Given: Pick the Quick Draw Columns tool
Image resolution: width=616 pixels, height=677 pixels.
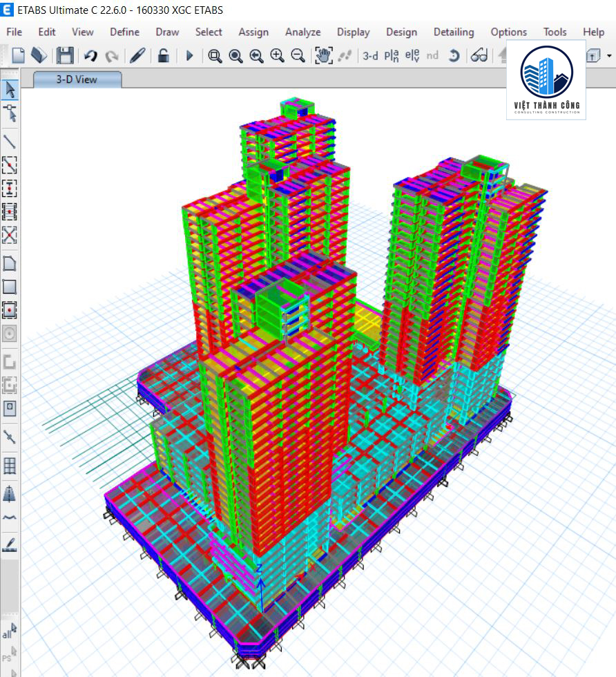Looking at the screenshot, I should [10, 189].
